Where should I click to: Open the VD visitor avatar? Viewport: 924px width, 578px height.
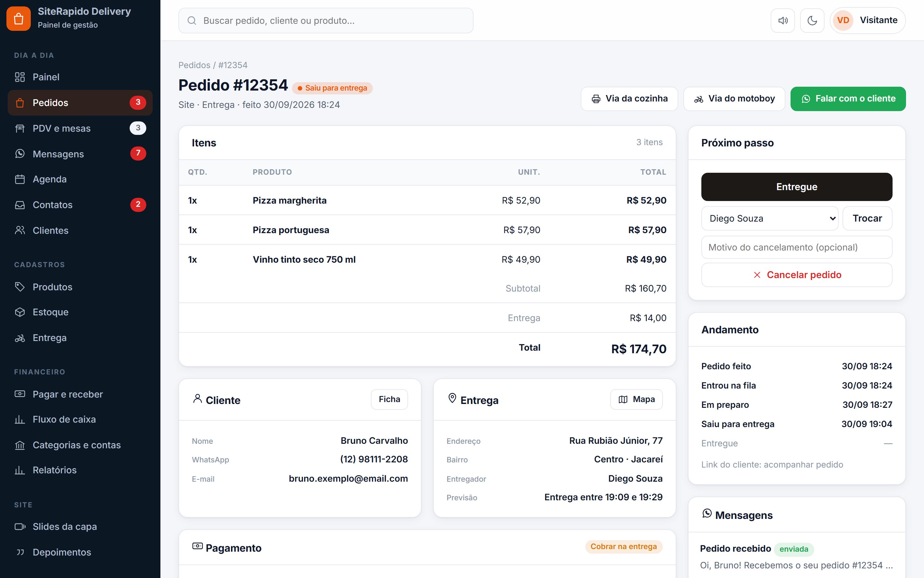click(843, 20)
